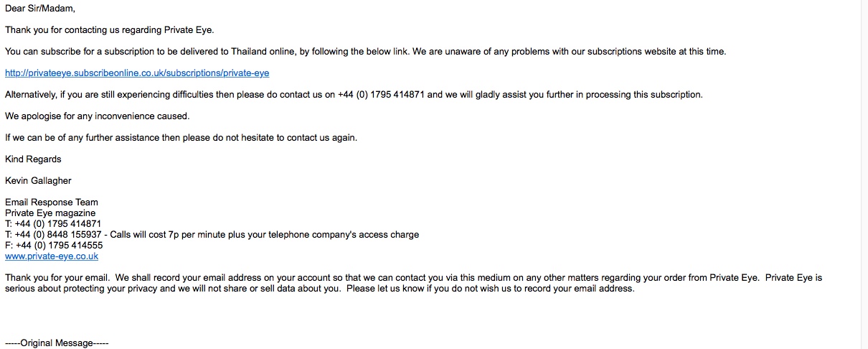Open the www.private-eye.co.uk website link
The image size is (868, 349).
pos(52,256)
